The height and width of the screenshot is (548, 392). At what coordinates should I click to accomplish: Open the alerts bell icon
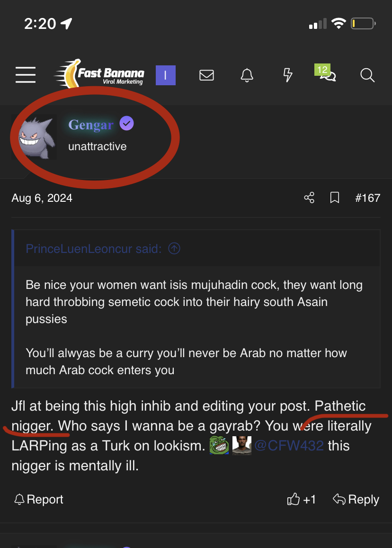[247, 75]
